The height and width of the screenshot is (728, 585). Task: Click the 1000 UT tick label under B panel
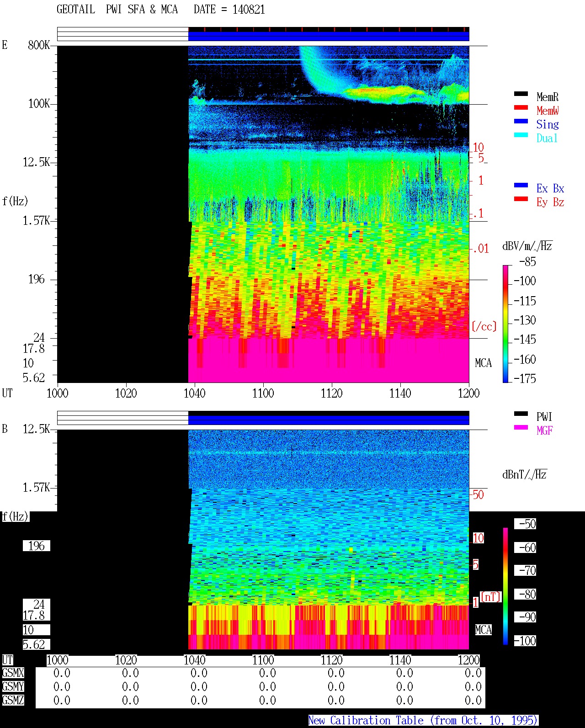coord(58,660)
